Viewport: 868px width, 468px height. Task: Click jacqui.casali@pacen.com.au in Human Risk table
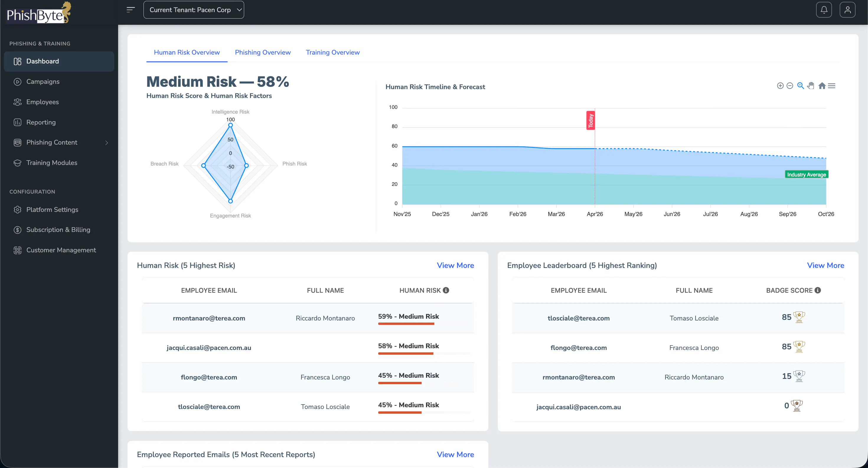click(x=209, y=348)
